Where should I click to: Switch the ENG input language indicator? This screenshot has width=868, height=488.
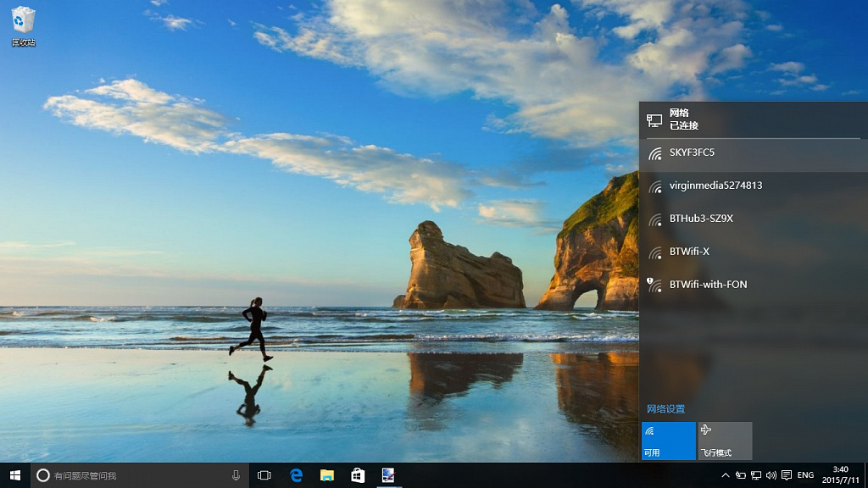[805, 475]
